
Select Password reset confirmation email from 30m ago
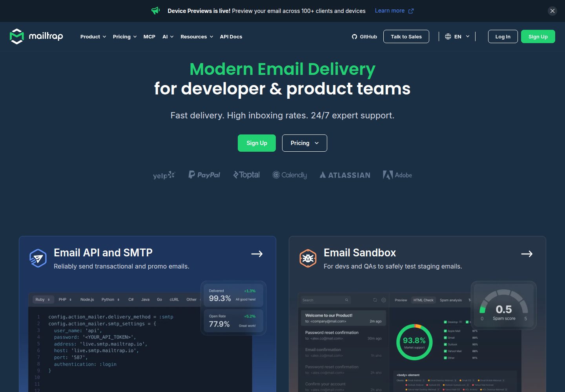pyautogui.click(x=343, y=335)
